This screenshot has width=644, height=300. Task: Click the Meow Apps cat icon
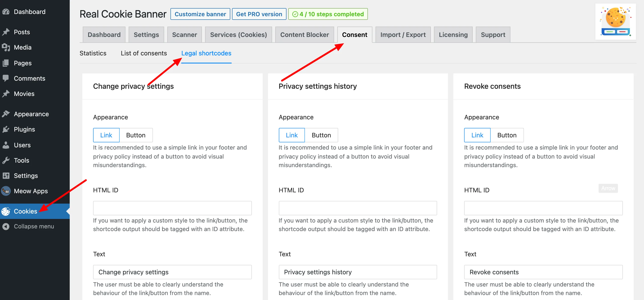(x=6, y=191)
